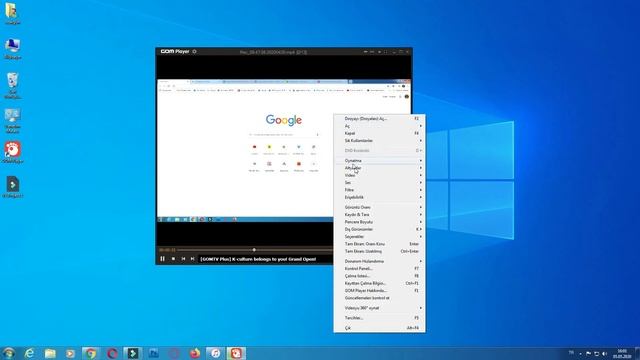Open Windows Media Player from the taskbar

click(x=71, y=353)
